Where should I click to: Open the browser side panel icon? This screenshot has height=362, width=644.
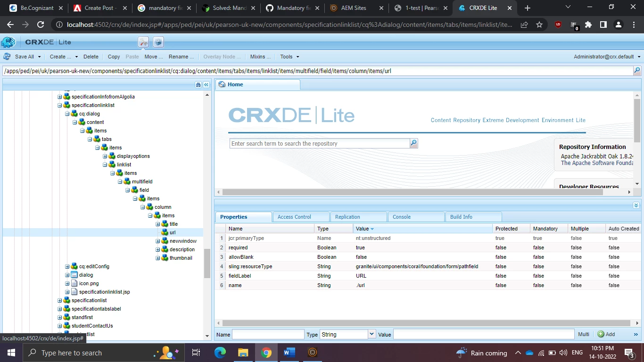click(603, 25)
